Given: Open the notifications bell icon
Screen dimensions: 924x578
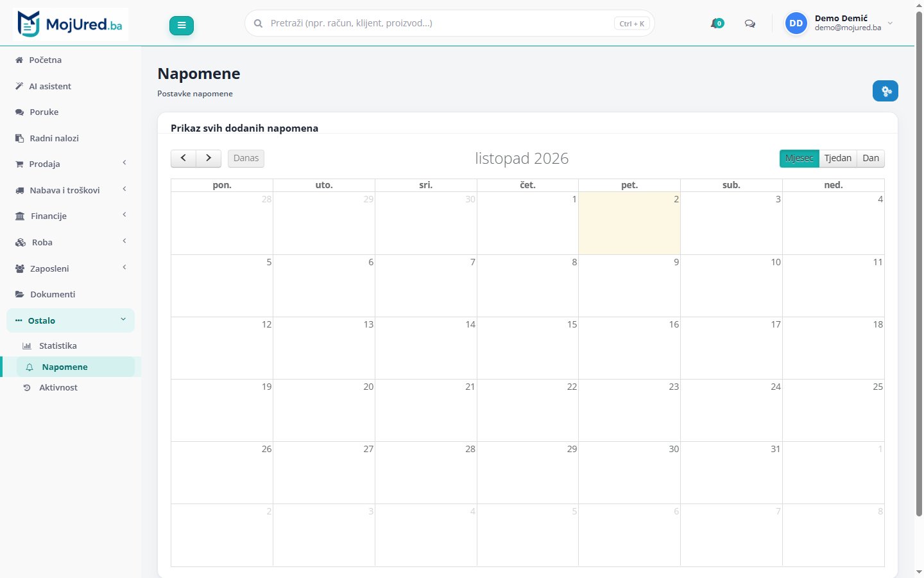Looking at the screenshot, I should pos(717,24).
